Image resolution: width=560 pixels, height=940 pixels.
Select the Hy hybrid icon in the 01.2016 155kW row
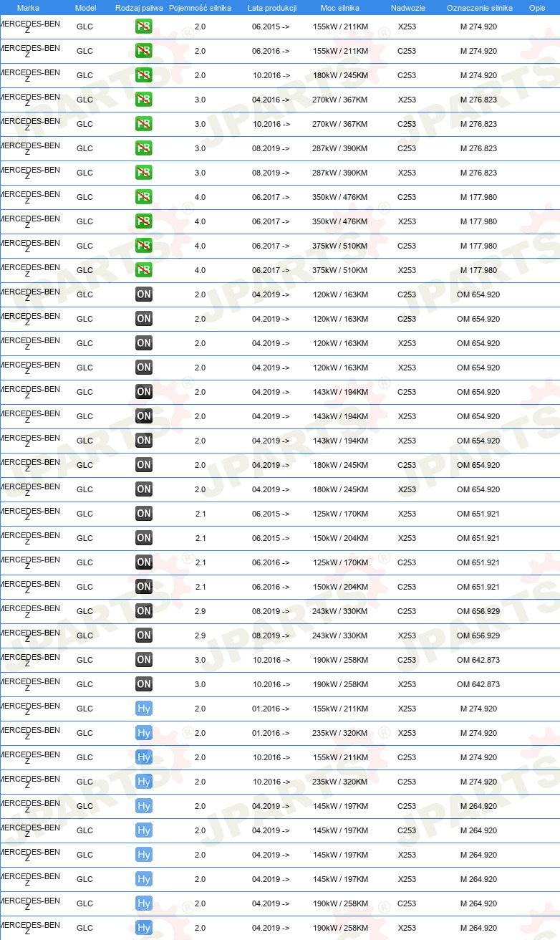pyautogui.click(x=144, y=709)
